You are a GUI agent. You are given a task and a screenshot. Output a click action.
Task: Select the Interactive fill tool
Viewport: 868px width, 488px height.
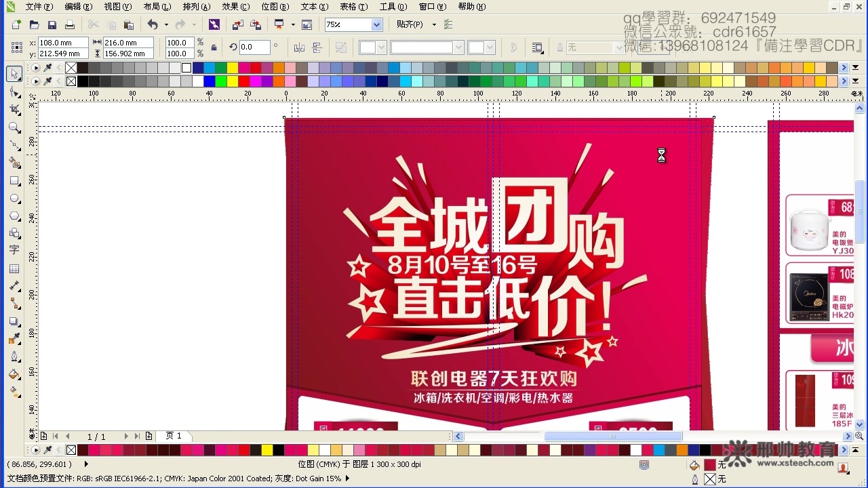[x=14, y=392]
